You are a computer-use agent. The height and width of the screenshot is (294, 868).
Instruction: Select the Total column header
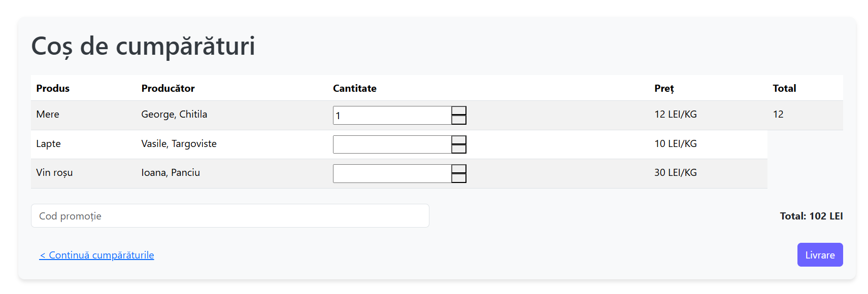click(x=784, y=88)
